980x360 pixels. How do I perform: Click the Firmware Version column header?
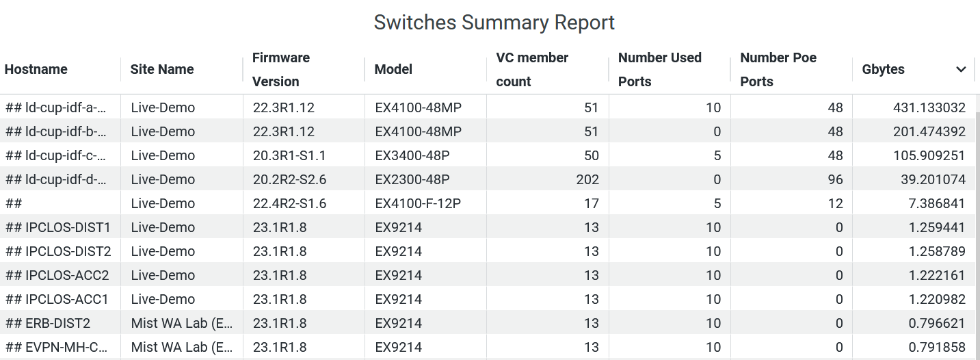click(x=281, y=70)
